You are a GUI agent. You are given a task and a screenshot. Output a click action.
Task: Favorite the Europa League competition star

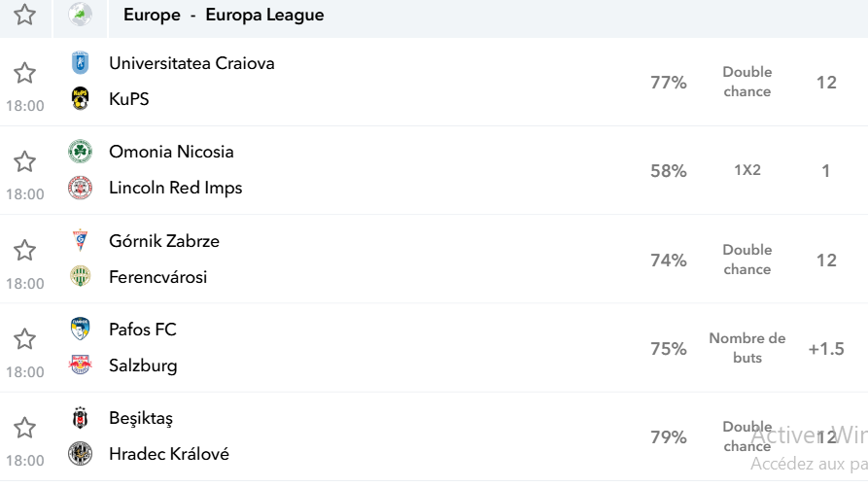(x=24, y=15)
